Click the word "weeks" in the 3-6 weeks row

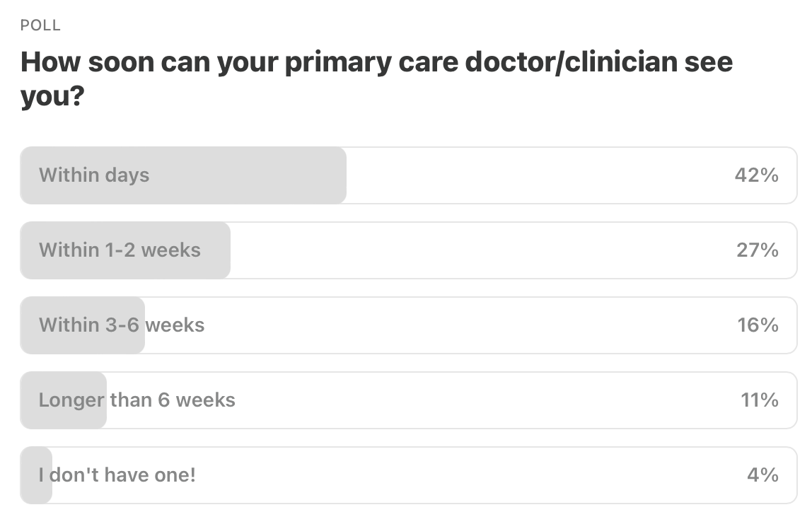coord(175,325)
